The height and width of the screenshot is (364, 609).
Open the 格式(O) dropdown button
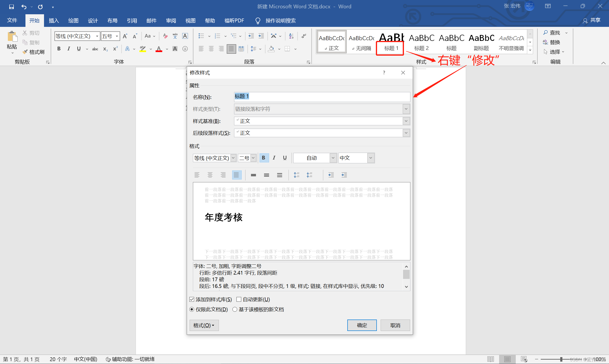point(204,325)
